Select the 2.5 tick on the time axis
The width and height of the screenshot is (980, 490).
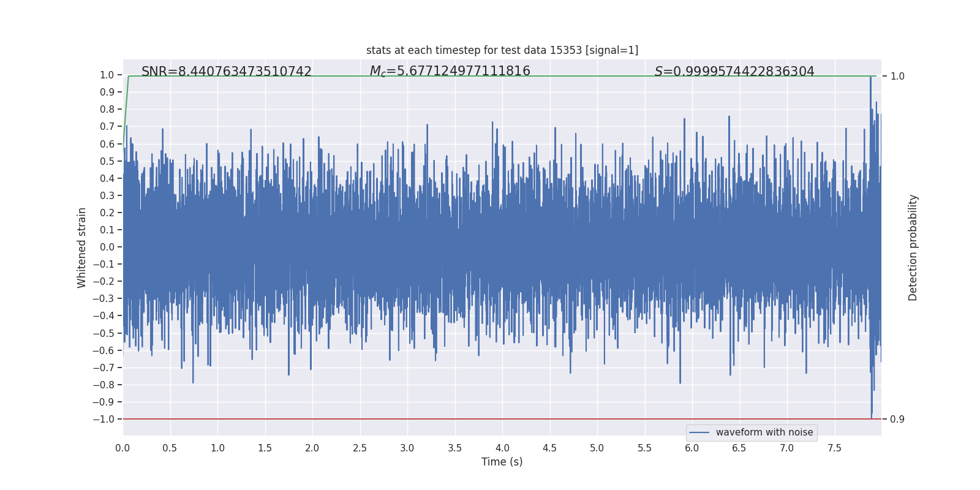(360, 448)
